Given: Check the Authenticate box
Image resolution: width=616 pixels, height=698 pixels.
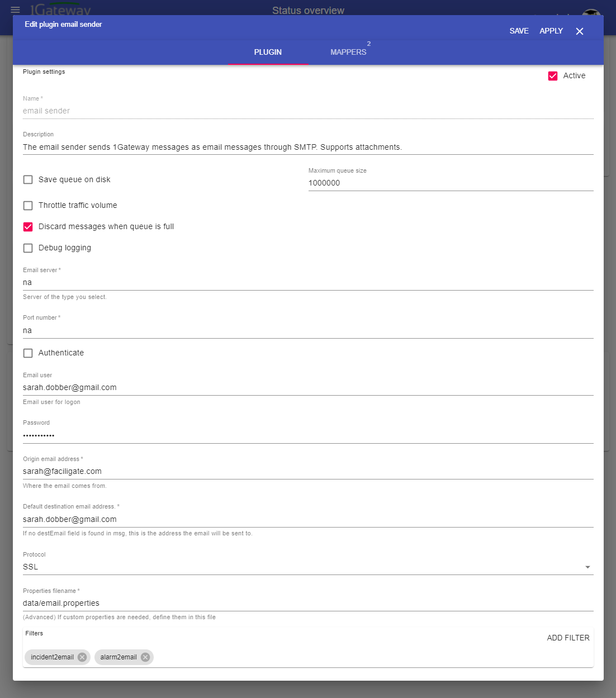Looking at the screenshot, I should 28,353.
